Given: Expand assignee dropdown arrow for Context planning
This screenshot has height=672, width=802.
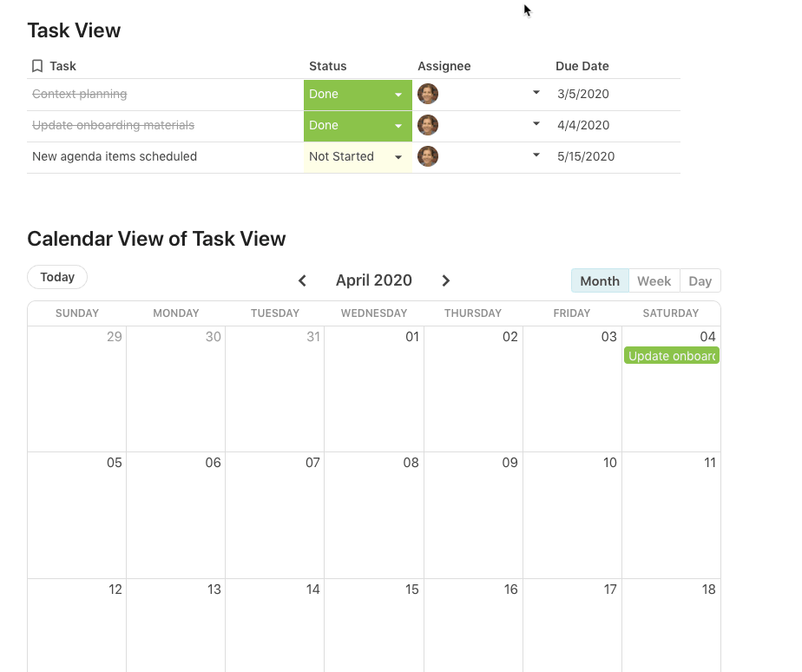Looking at the screenshot, I should click(536, 93).
